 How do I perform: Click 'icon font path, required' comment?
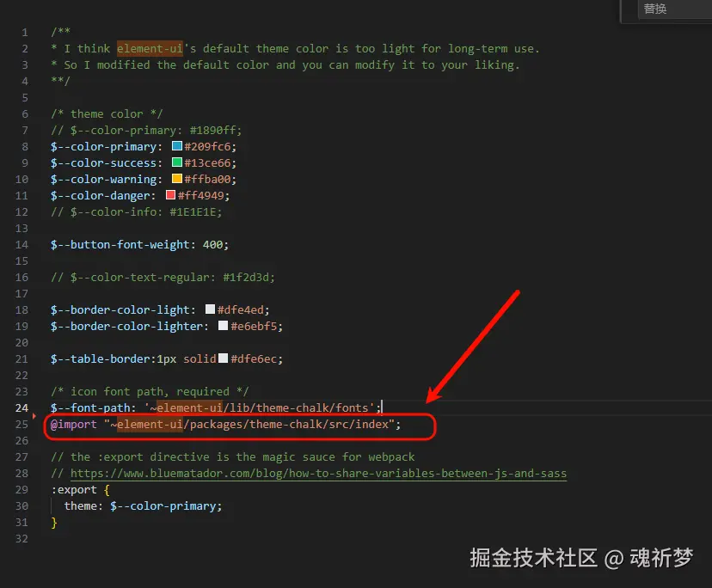point(150,392)
